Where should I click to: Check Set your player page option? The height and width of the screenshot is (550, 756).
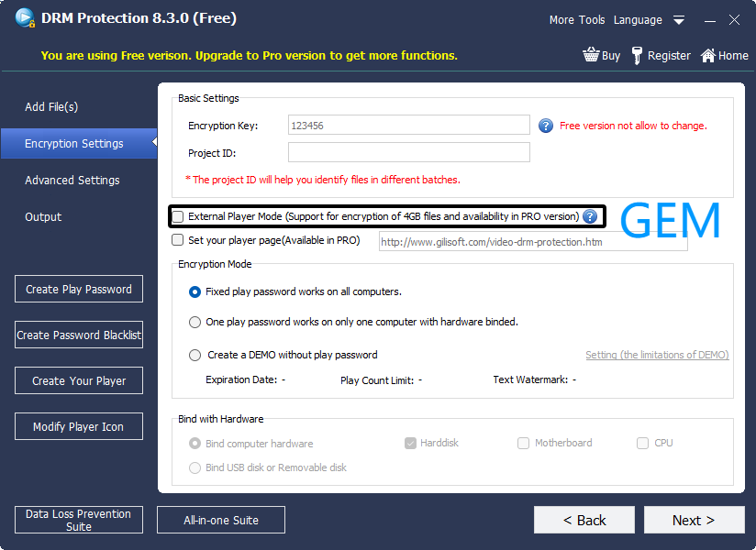coord(177,240)
